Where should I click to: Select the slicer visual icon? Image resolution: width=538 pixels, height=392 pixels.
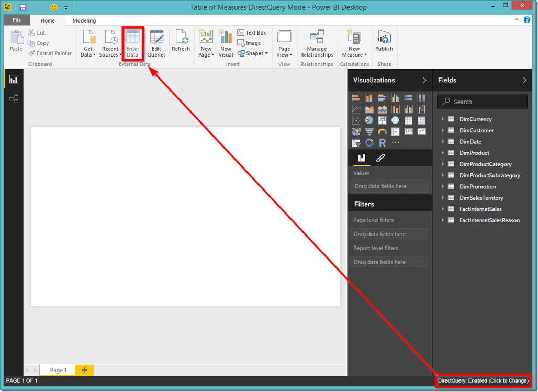click(356, 142)
